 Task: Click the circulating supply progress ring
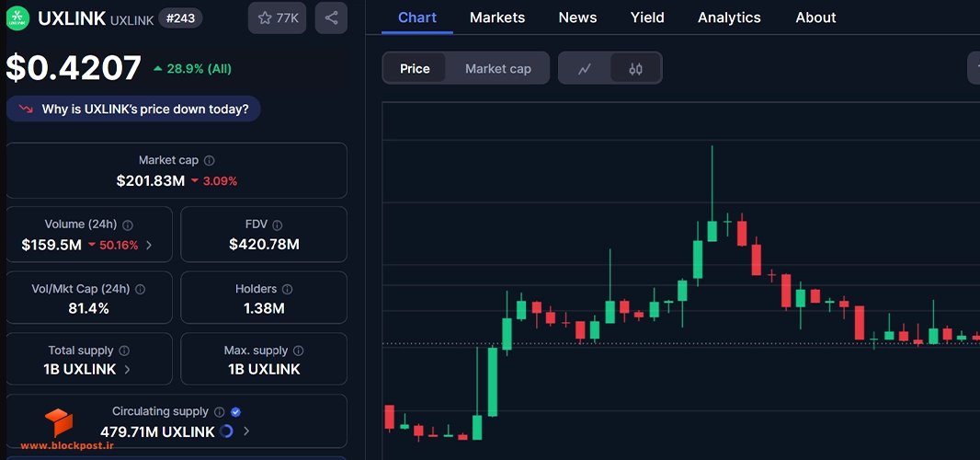[227, 431]
